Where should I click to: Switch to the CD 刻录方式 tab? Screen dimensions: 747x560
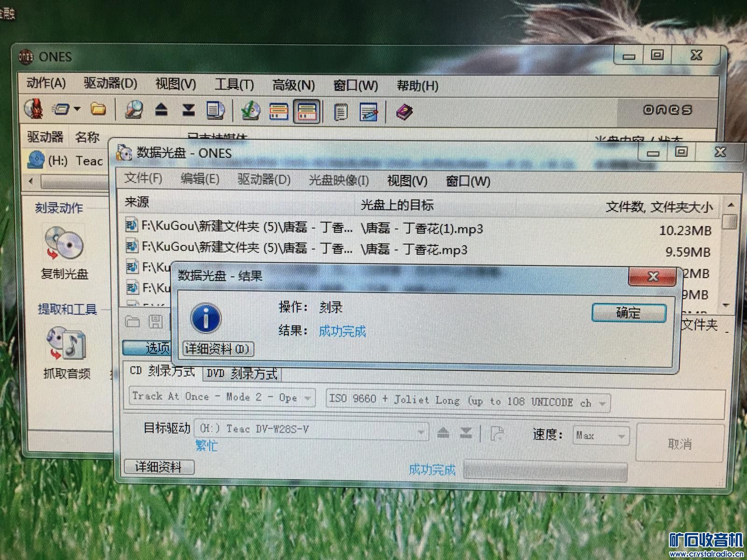pos(162,371)
